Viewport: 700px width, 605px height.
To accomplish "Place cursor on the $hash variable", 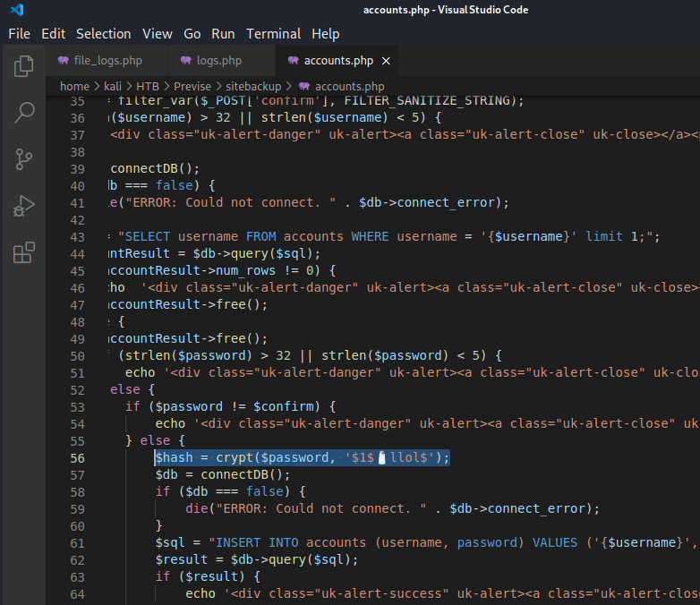I will [170, 458].
